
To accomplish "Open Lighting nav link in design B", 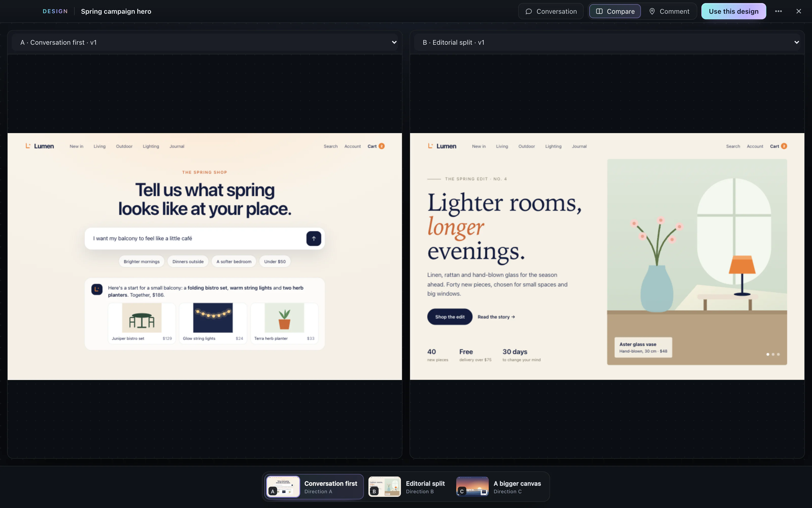I will (x=553, y=147).
